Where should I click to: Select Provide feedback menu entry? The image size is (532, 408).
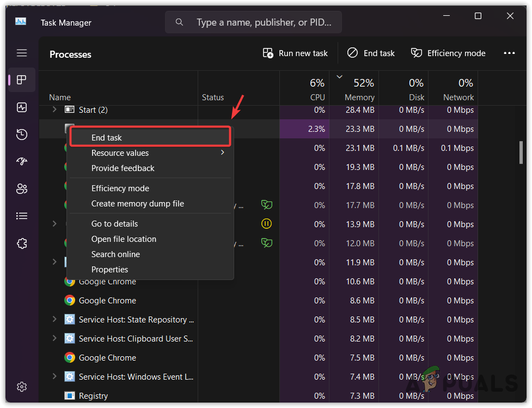[x=150, y=168]
